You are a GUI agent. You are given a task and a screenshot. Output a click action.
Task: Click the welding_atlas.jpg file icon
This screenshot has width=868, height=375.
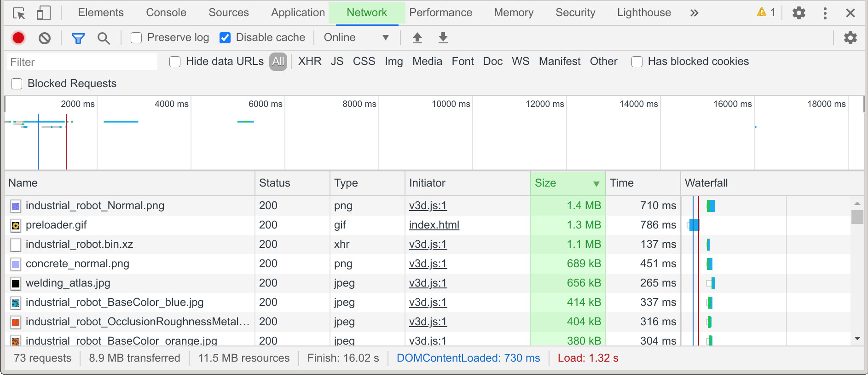[16, 283]
